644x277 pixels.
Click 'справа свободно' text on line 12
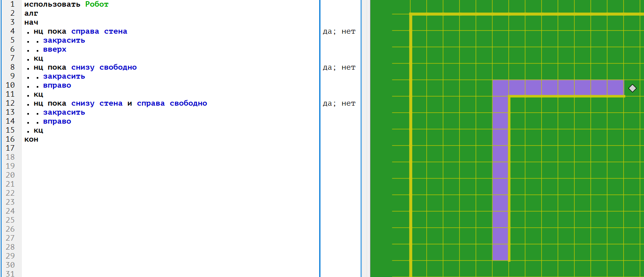coord(172,103)
